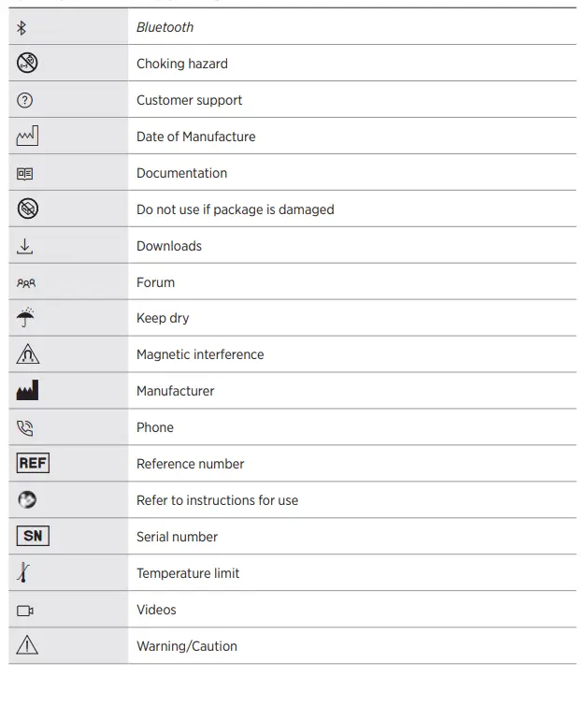Click the "Do not use if package is damaged" text
588x720 pixels.
(x=235, y=209)
